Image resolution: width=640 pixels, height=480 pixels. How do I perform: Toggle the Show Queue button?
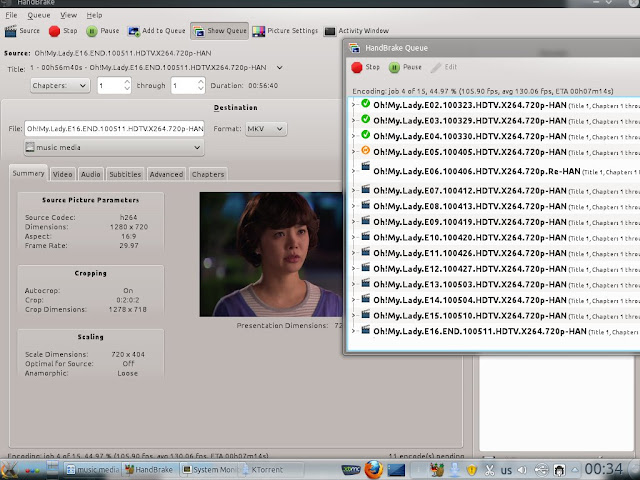220,31
